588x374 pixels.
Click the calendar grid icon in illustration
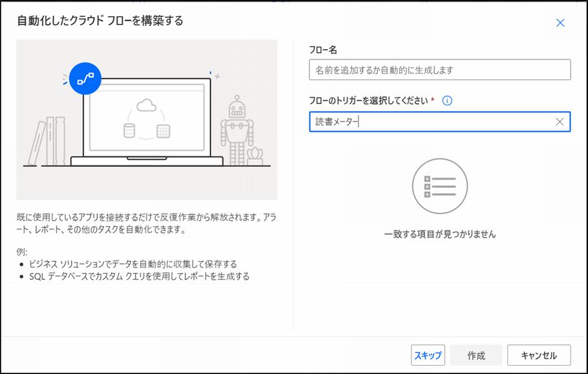coord(163,131)
